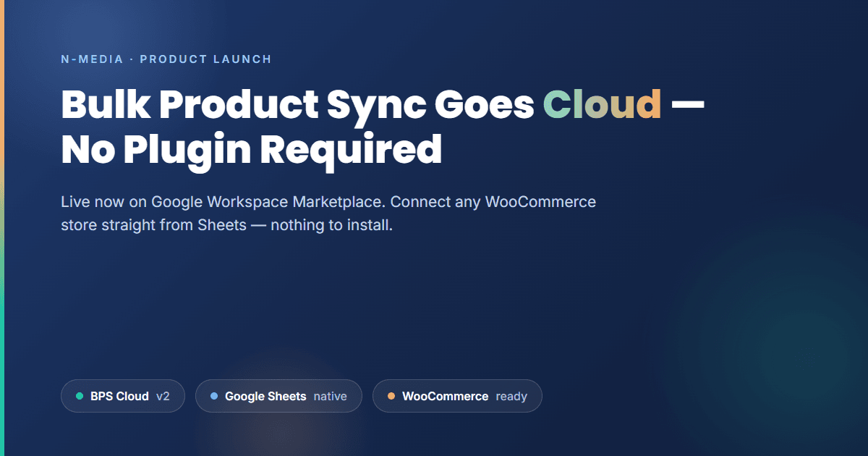The image size is (868, 456).
Task: Click 'store straight from Sheets — nothing to install.'
Action: point(226,224)
